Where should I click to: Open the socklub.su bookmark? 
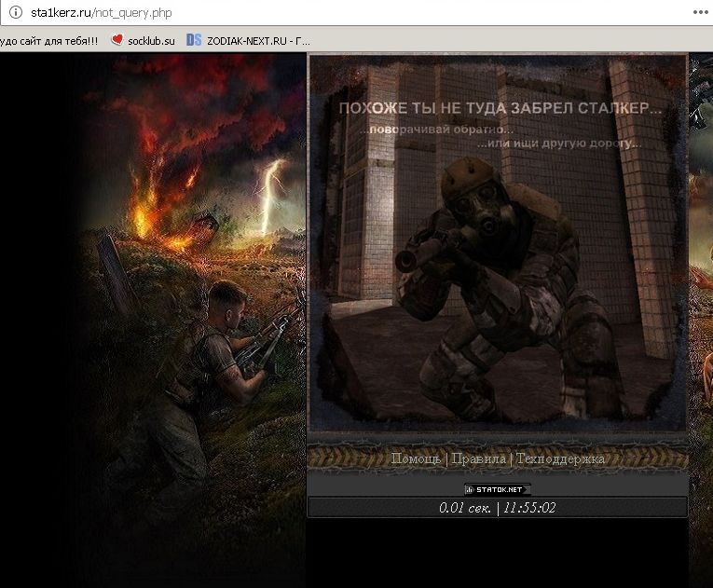click(x=150, y=40)
